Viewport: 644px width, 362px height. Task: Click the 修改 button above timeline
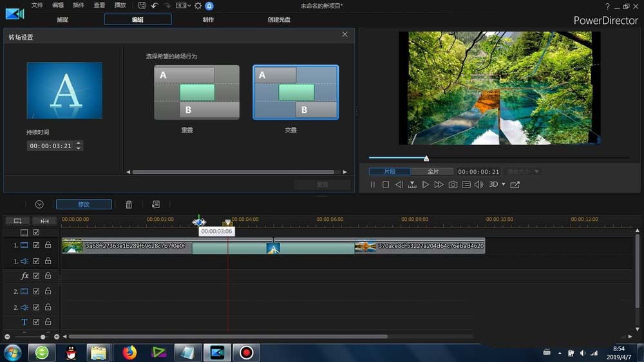click(84, 204)
